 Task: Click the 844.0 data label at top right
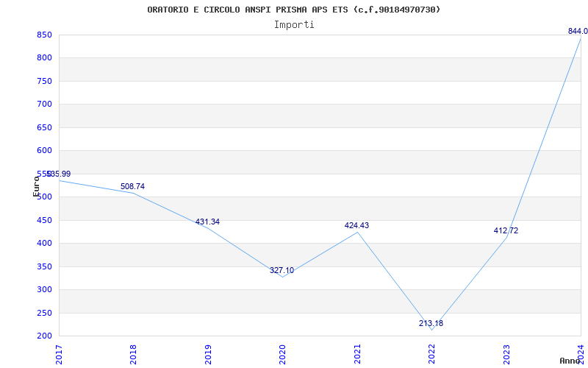[x=578, y=31]
